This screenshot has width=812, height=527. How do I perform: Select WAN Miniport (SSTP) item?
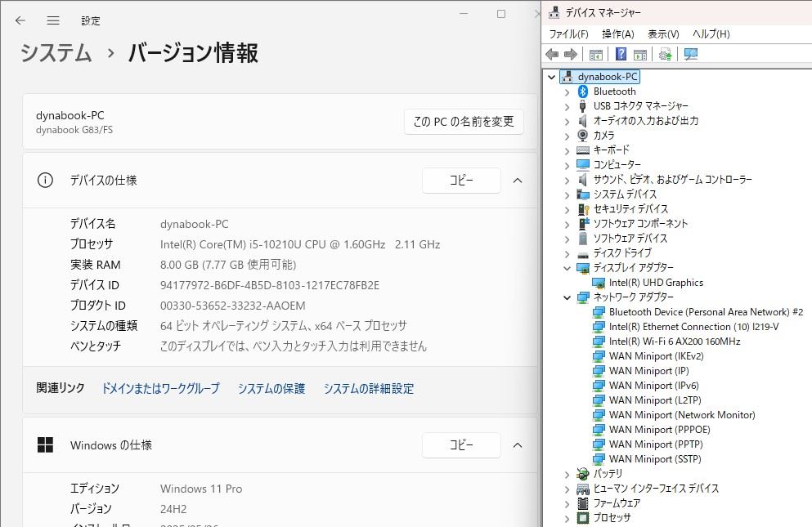(x=655, y=459)
